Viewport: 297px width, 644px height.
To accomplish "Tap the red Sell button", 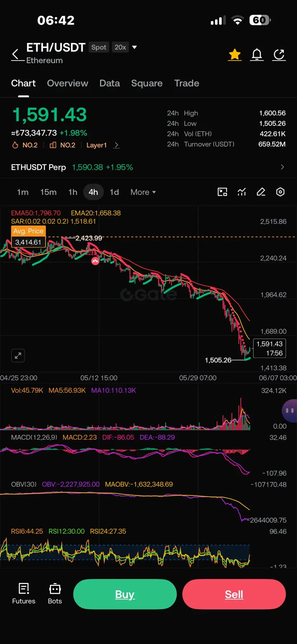I will pos(234,594).
